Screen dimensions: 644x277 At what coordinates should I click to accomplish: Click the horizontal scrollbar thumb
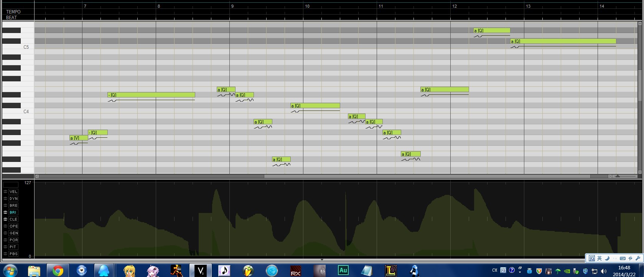pos(427,176)
